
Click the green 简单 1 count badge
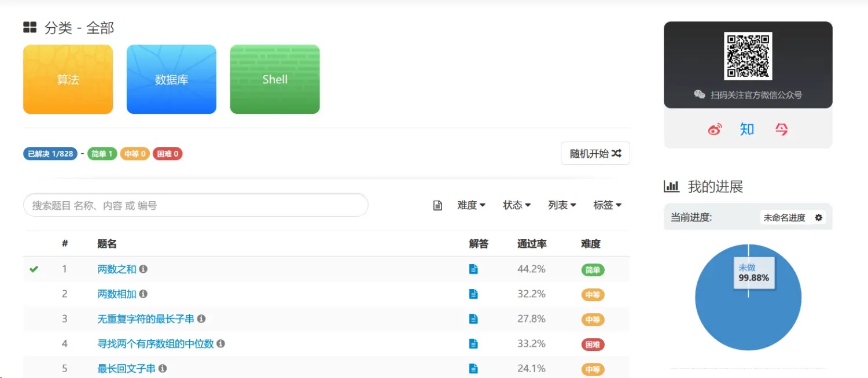click(x=102, y=154)
